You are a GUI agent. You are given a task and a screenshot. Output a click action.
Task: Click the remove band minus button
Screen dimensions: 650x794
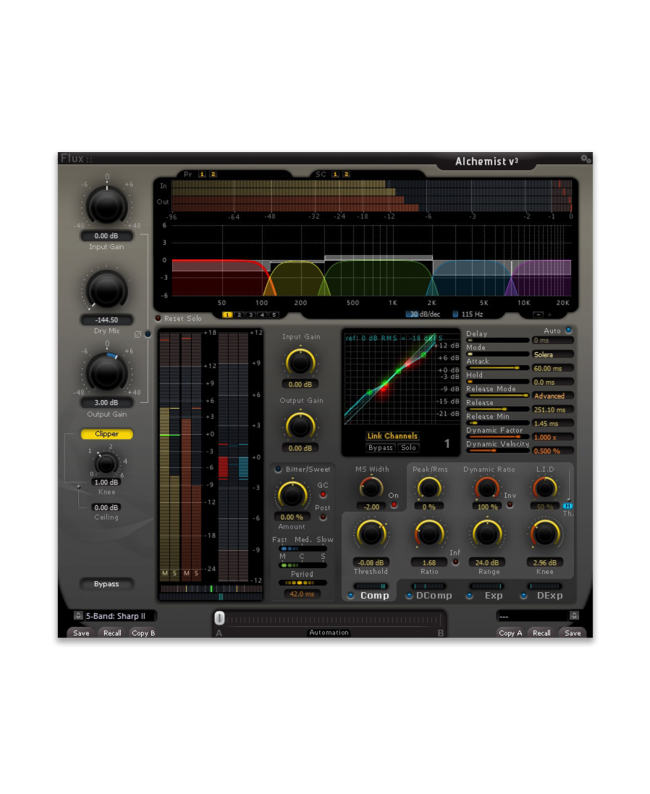pos(539,314)
